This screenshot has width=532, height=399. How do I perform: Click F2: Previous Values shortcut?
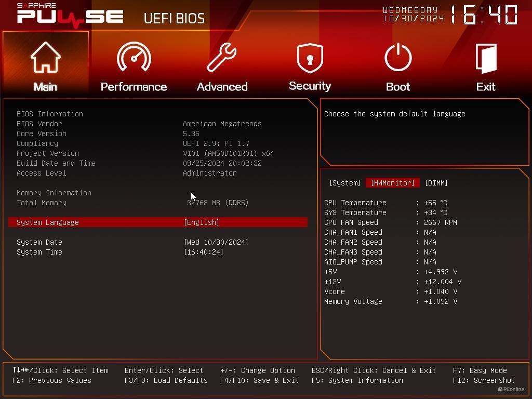click(51, 380)
